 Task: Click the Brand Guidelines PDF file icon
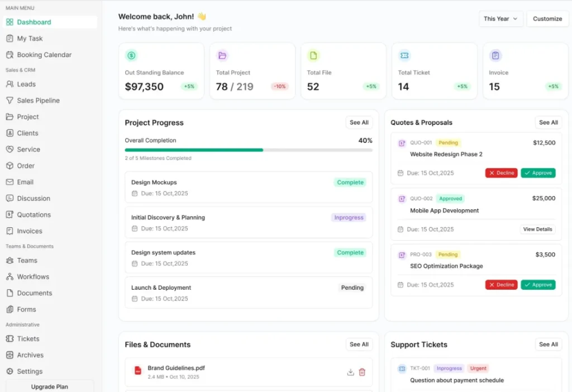(137, 371)
